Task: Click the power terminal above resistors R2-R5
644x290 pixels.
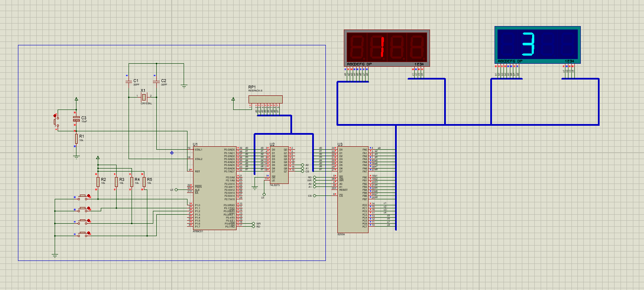Action: pyautogui.click(x=98, y=158)
